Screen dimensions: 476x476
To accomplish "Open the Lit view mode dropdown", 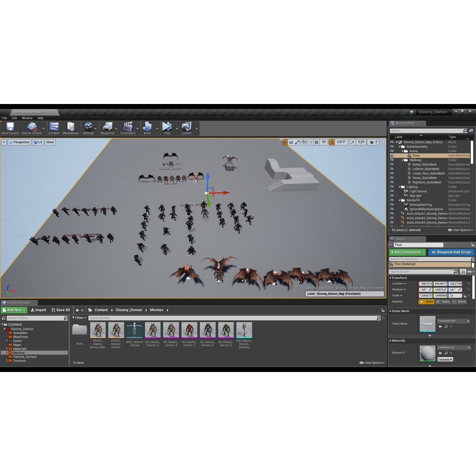I will pyautogui.click(x=38, y=142).
